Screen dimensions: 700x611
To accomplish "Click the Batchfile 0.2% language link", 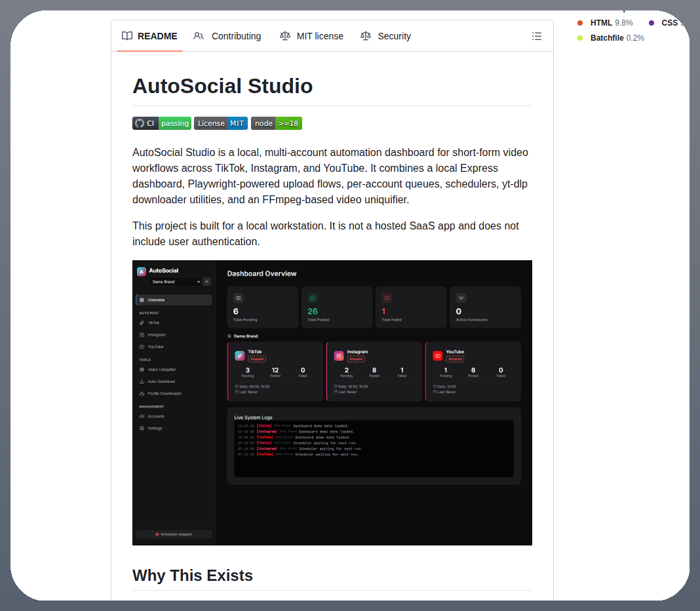I will pyautogui.click(x=617, y=38).
